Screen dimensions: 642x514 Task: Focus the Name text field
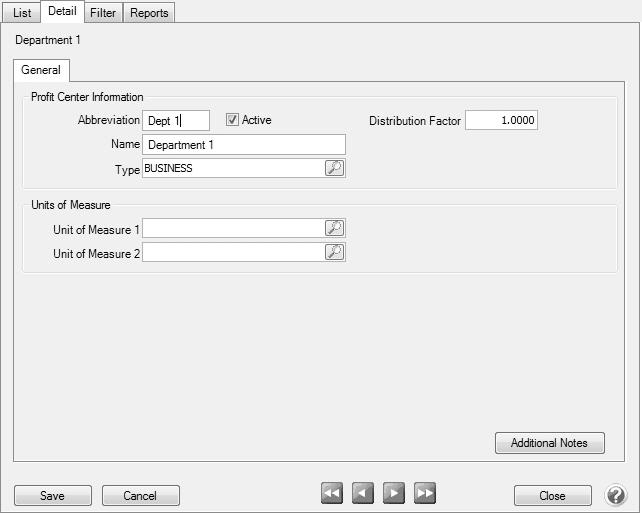(244, 145)
